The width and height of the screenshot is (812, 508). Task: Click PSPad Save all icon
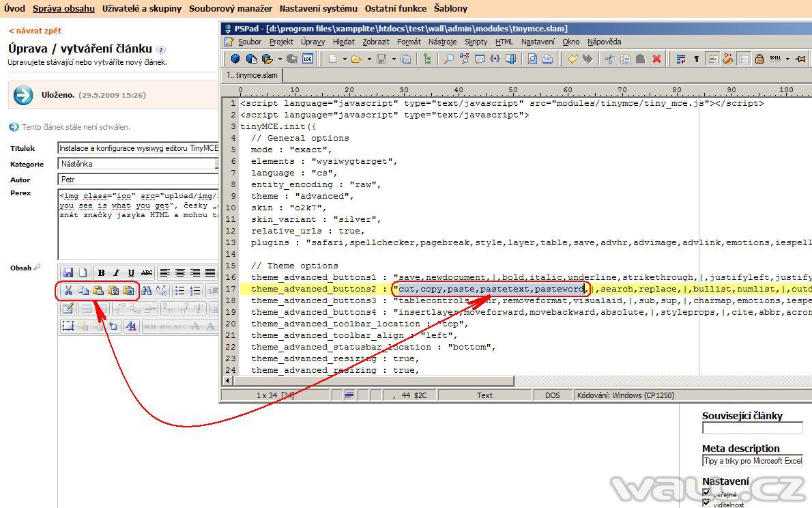[x=405, y=59]
